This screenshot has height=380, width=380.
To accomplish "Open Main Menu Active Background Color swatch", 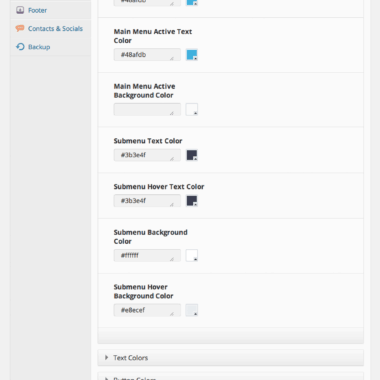I will [x=192, y=109].
